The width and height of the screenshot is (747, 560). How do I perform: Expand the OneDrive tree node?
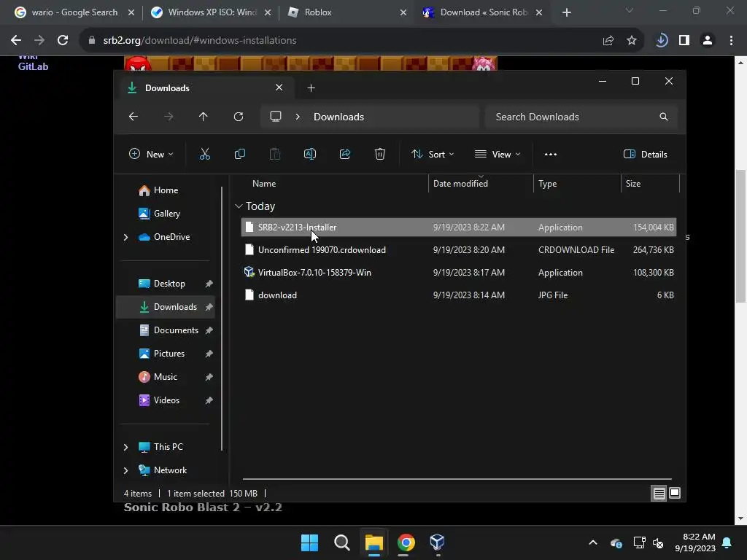coord(125,237)
